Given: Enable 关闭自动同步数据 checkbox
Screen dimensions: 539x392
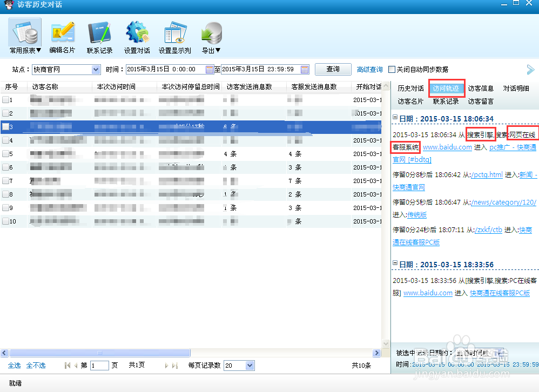Looking at the screenshot, I should (x=392, y=70).
